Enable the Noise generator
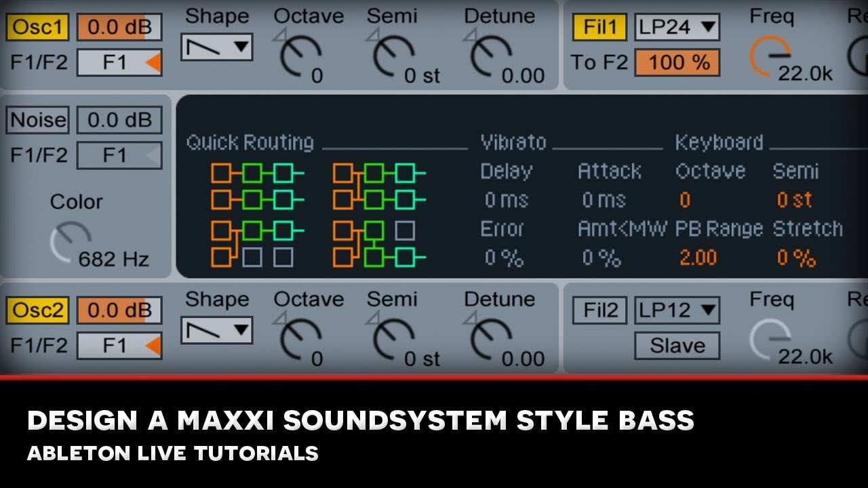This screenshot has height=488, width=868. click(x=37, y=120)
